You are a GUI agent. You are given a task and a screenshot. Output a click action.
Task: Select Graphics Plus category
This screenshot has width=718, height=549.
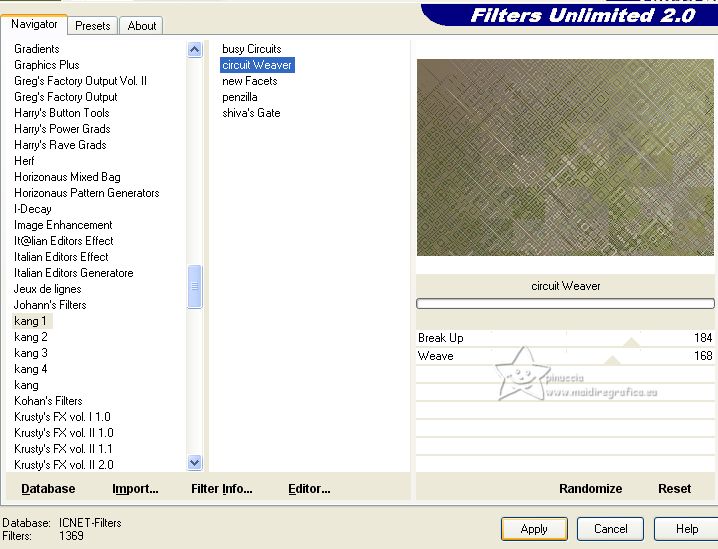click(x=47, y=65)
